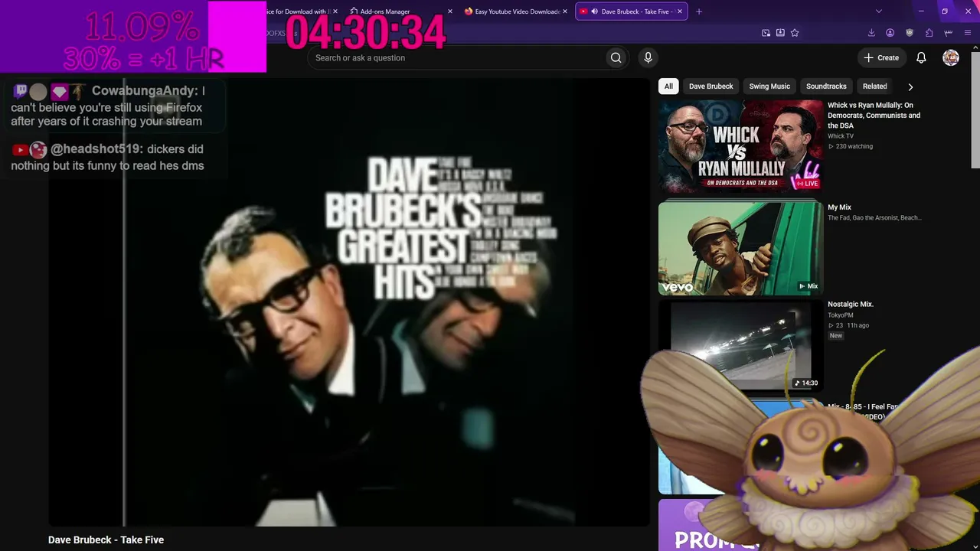Show more filter chips with right chevron
The width and height of the screenshot is (980, 551).
pos(910,86)
